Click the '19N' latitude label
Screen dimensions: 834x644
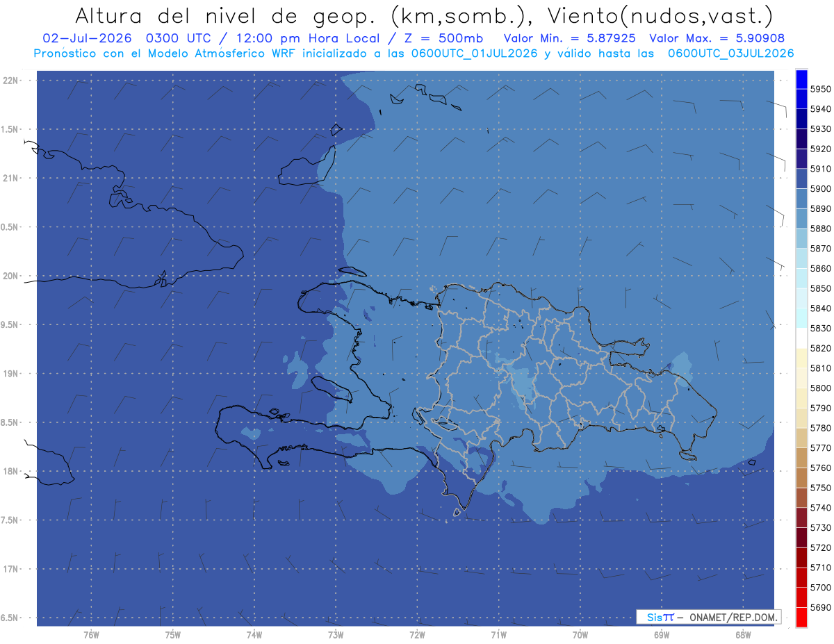coord(12,373)
